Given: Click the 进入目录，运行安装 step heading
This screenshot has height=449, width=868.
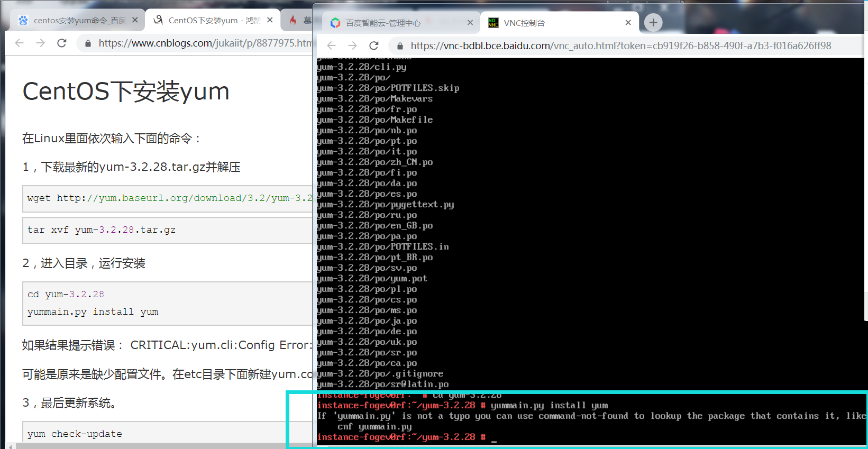Looking at the screenshot, I should coord(84,263).
